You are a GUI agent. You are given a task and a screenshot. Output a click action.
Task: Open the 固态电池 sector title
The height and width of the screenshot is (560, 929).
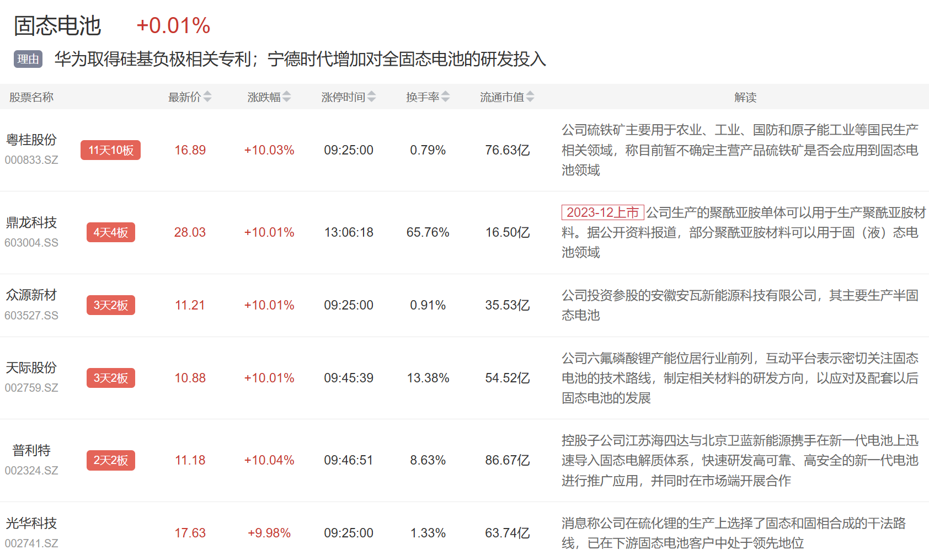57,26
